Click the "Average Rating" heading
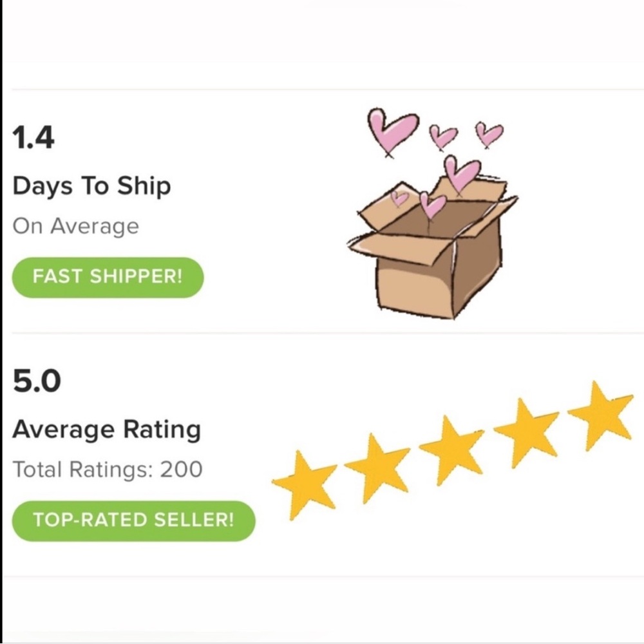 [x=106, y=430]
